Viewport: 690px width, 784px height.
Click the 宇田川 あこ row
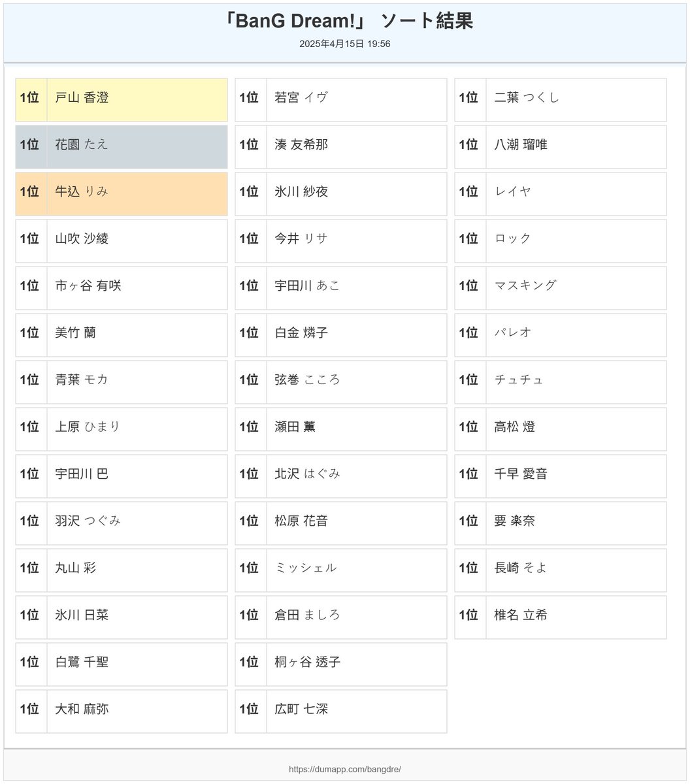[x=341, y=288]
